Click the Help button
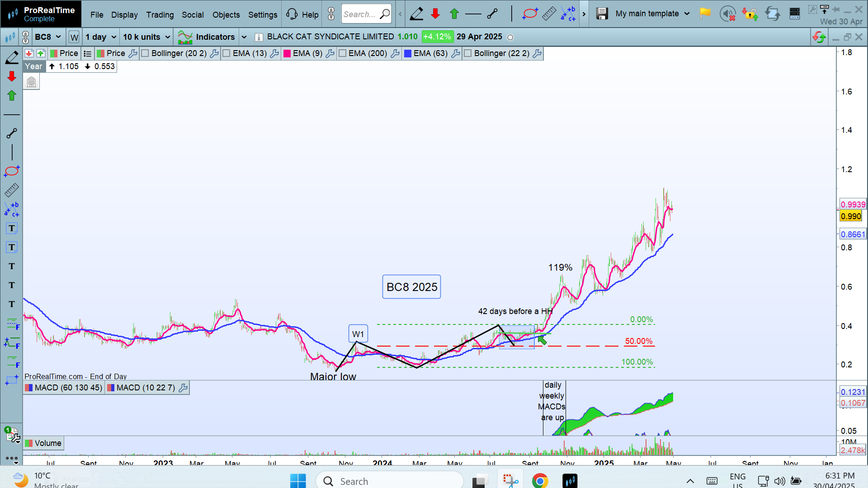 click(x=302, y=14)
